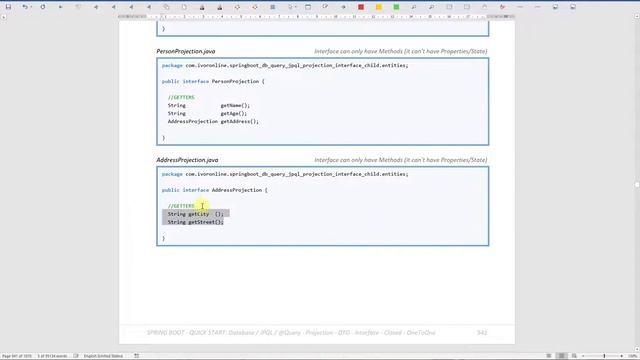
Task: Click the 'getAge();' method text
Action: 233,113
